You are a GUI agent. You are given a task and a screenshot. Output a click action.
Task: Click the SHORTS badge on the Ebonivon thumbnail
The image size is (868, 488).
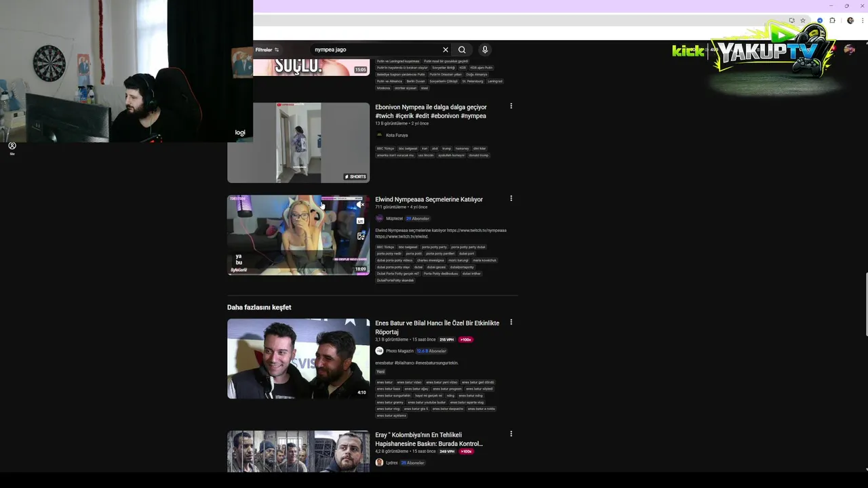tap(355, 177)
